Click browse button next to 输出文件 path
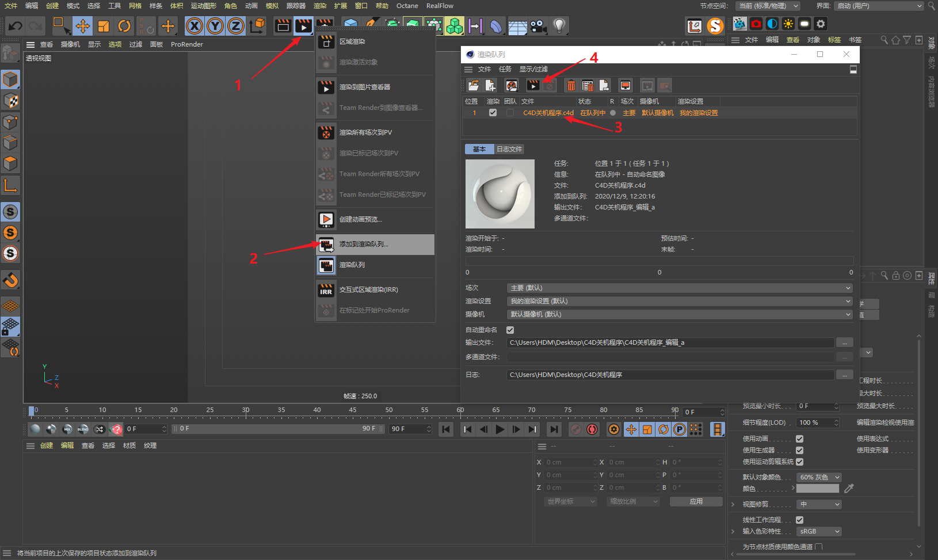938x560 pixels. pos(844,342)
